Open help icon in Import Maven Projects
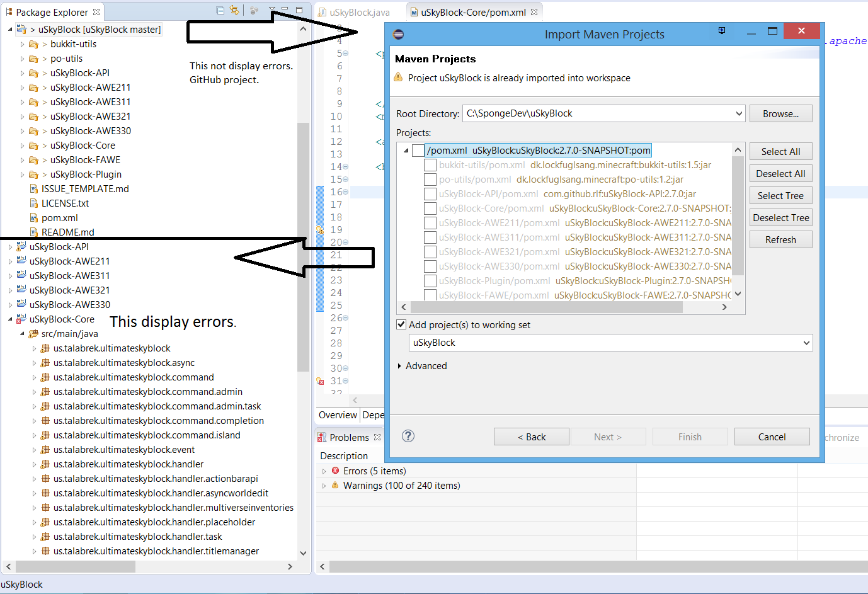 408,436
